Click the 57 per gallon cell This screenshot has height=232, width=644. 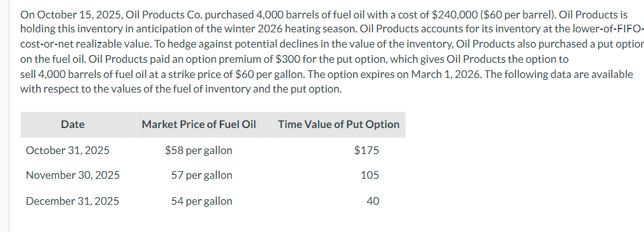(202, 176)
